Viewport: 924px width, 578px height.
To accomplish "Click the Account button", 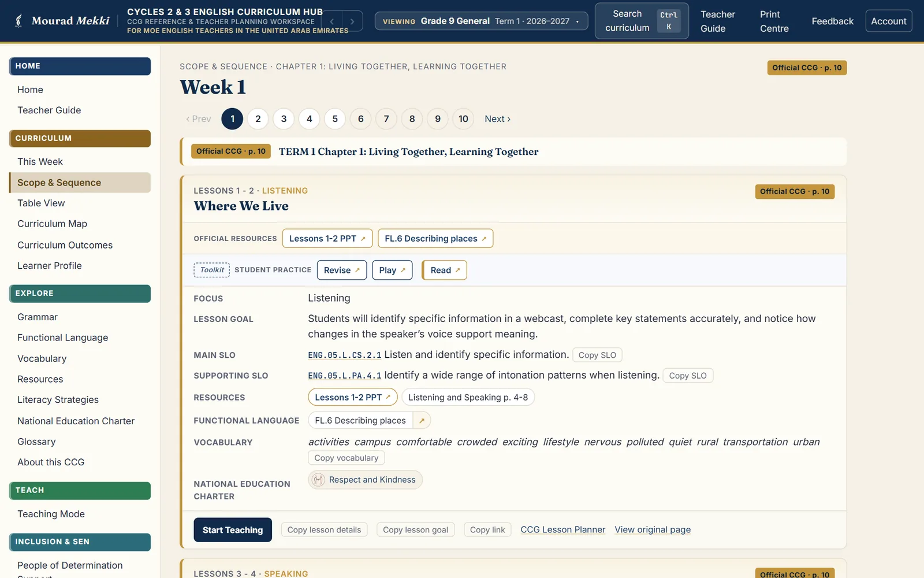I will click(888, 21).
